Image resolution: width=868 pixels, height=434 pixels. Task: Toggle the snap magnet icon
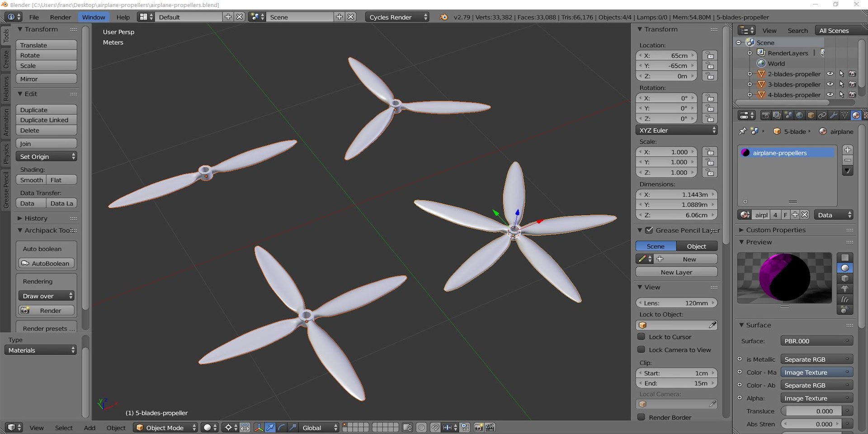coord(435,428)
